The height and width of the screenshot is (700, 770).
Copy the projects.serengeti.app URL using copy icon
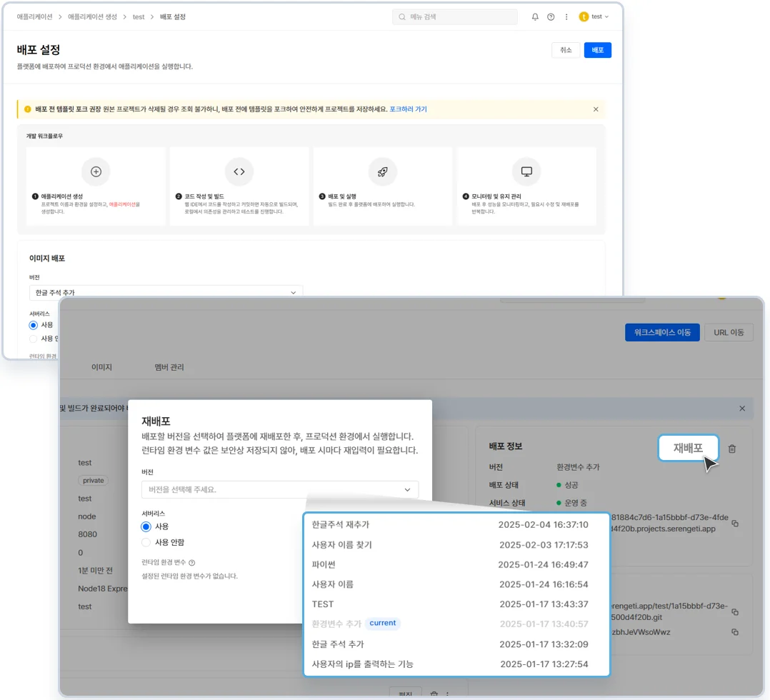735,524
